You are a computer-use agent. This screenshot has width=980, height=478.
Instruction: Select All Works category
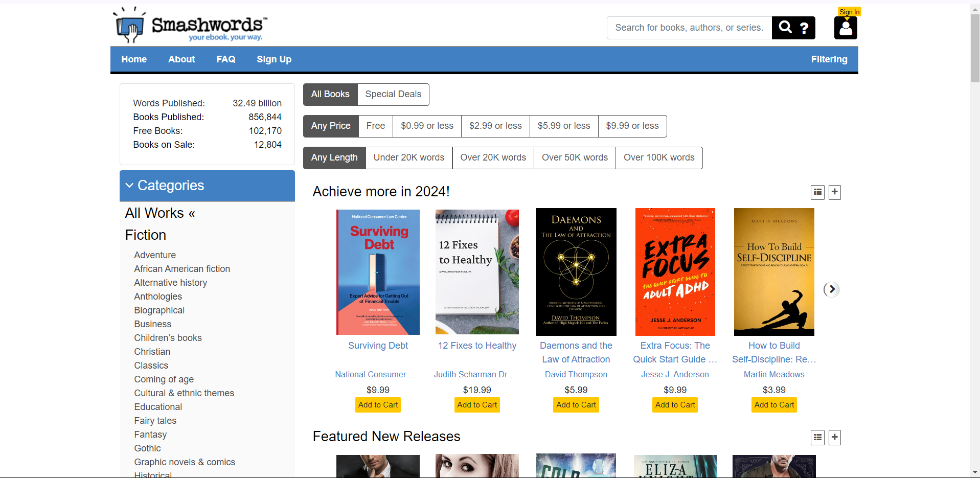(x=160, y=213)
